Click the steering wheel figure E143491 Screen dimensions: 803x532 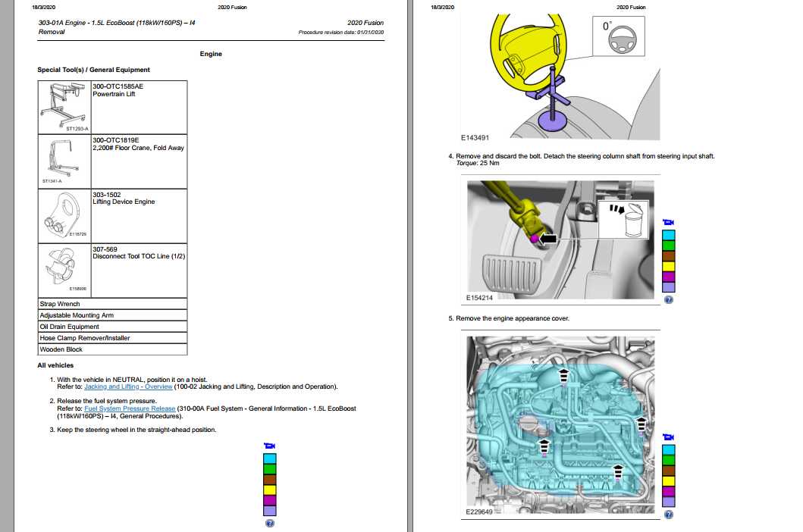click(x=561, y=77)
